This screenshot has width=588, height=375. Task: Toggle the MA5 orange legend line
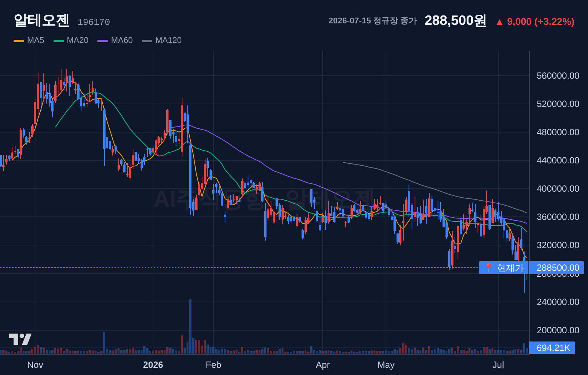19,41
